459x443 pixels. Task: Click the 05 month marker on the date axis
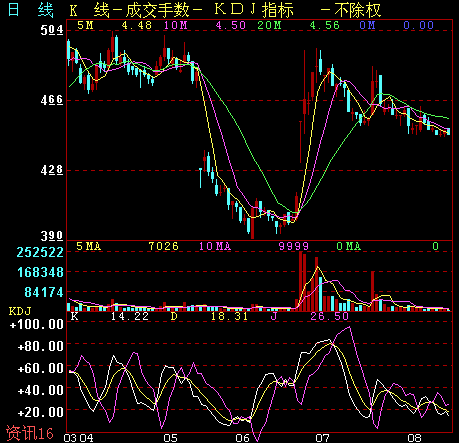(170, 438)
